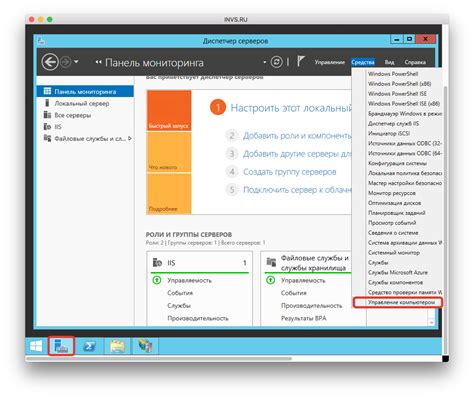Choose Службы Microsoft Azure menu item
The width and height of the screenshot is (474, 398).
[x=398, y=272]
